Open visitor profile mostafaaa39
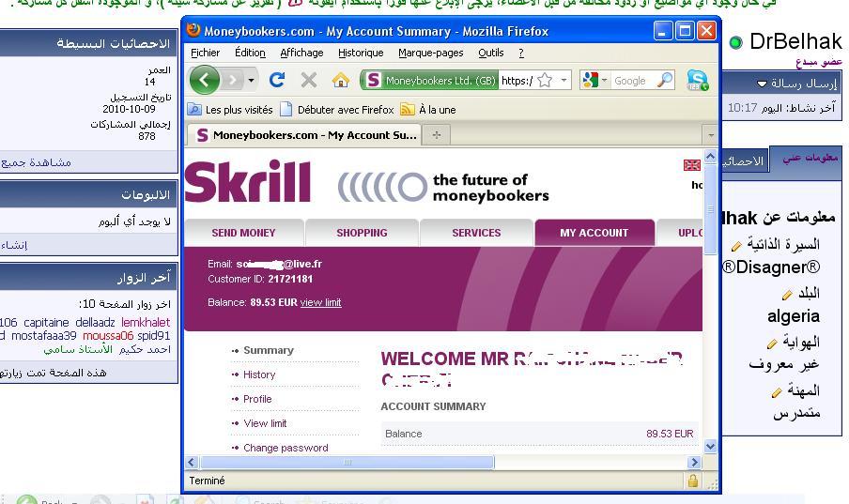Image resolution: width=849 pixels, height=504 pixels. (x=44, y=335)
